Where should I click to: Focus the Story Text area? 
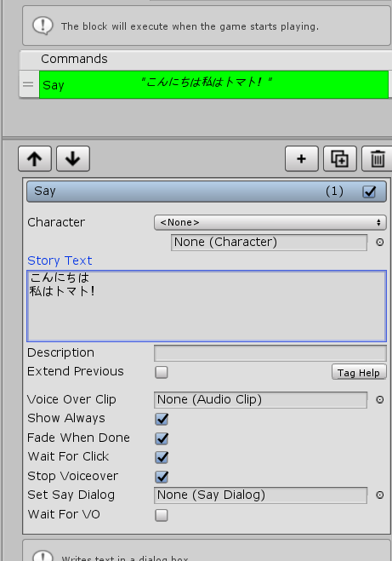[x=207, y=306]
